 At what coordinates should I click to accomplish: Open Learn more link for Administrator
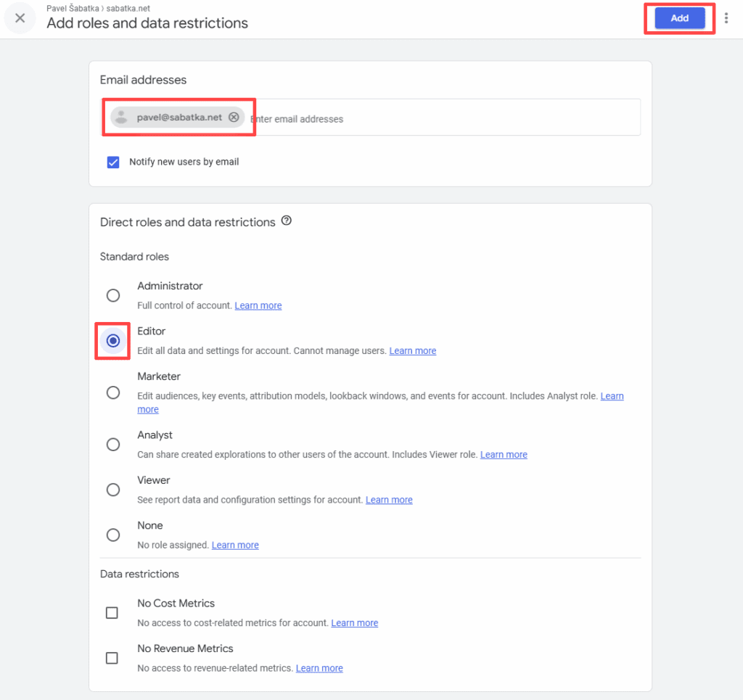[x=258, y=305]
